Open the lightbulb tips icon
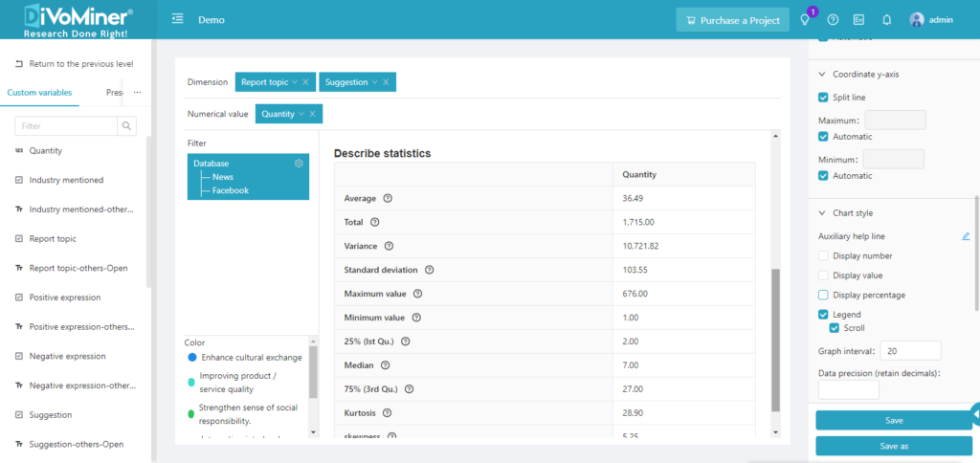The width and height of the screenshot is (980, 463). [x=805, y=20]
